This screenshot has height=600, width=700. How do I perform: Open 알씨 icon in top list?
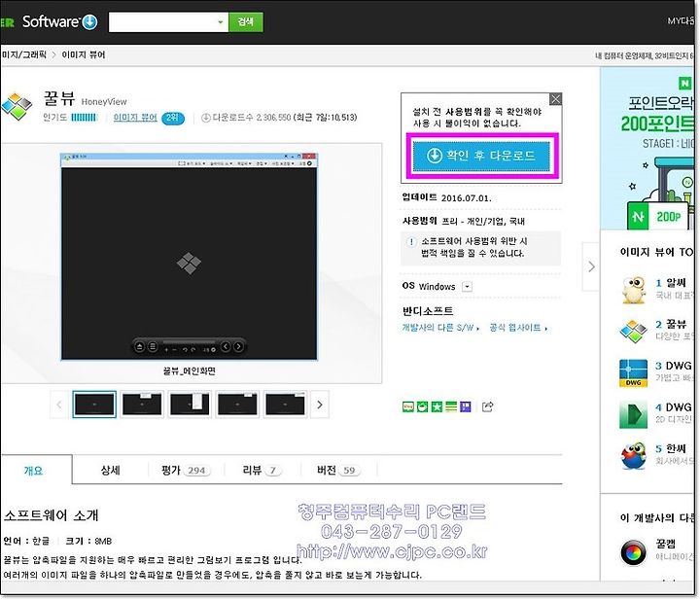pos(634,290)
